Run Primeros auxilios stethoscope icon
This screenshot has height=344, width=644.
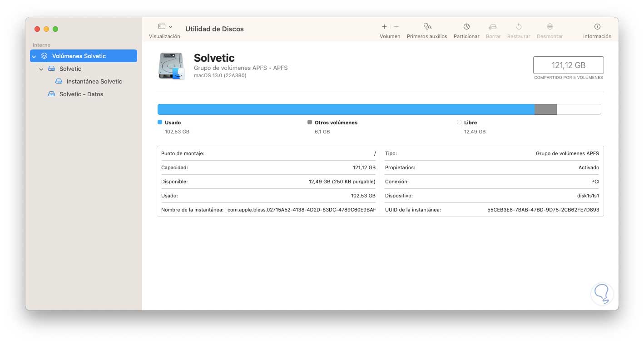point(427,27)
